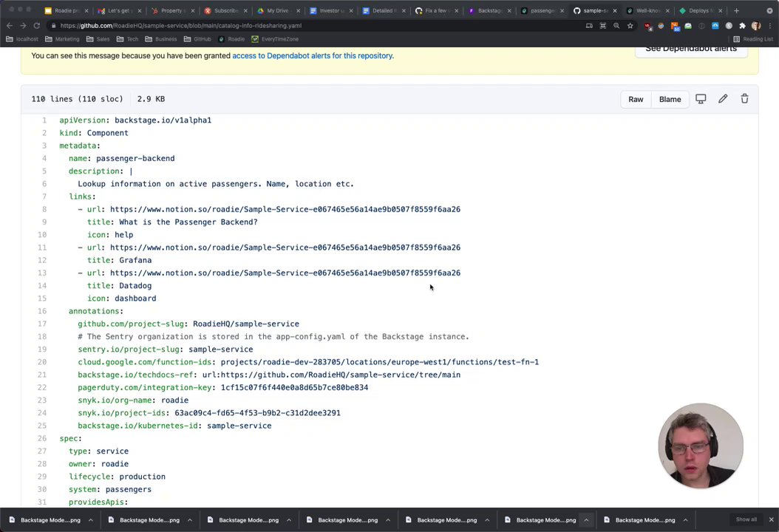
Task: Switch to My Drive tab
Action: click(x=278, y=10)
